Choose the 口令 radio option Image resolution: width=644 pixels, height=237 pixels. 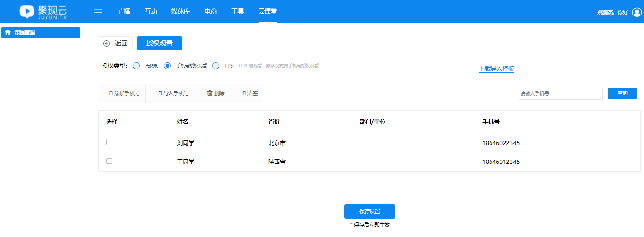pyautogui.click(x=216, y=66)
